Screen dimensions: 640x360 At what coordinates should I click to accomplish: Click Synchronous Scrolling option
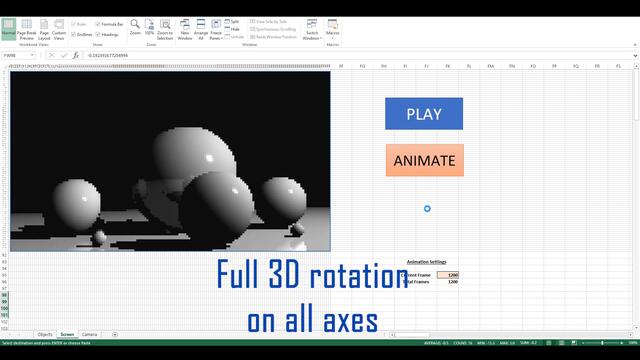[273, 29]
